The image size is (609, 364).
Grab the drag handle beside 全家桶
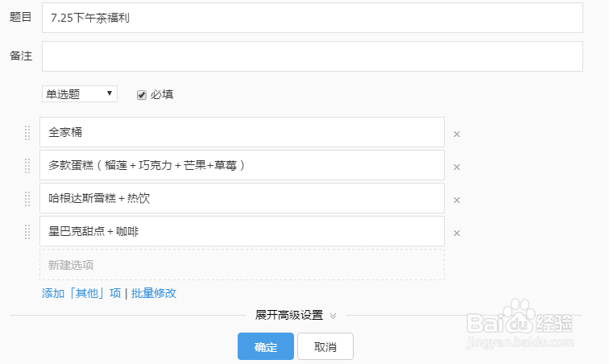point(27,132)
